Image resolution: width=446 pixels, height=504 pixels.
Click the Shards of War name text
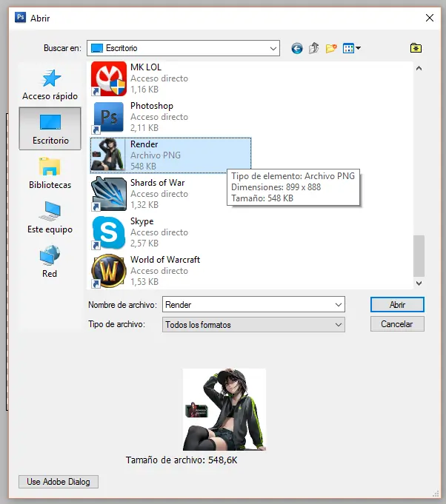(157, 183)
